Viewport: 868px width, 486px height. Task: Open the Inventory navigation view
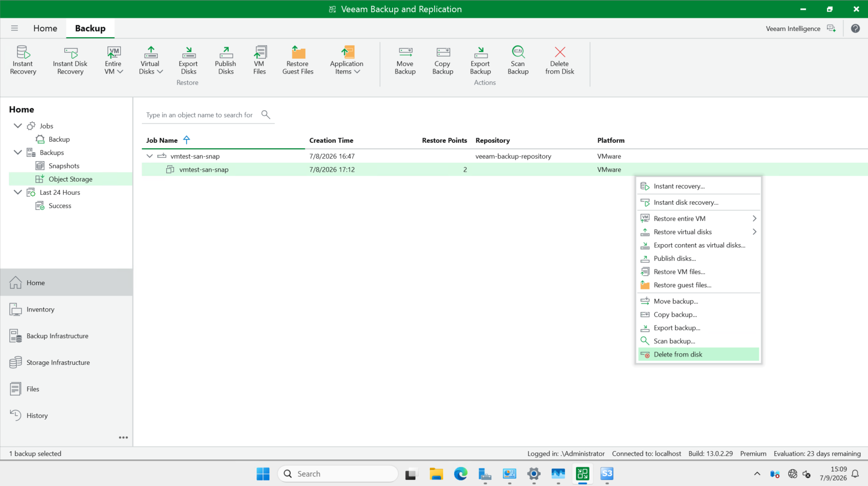coord(66,309)
